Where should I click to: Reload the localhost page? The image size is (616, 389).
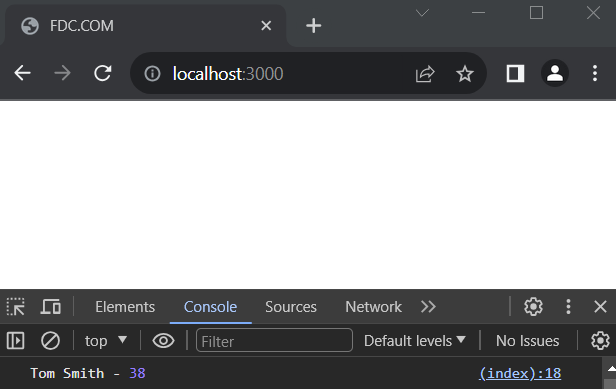(103, 73)
